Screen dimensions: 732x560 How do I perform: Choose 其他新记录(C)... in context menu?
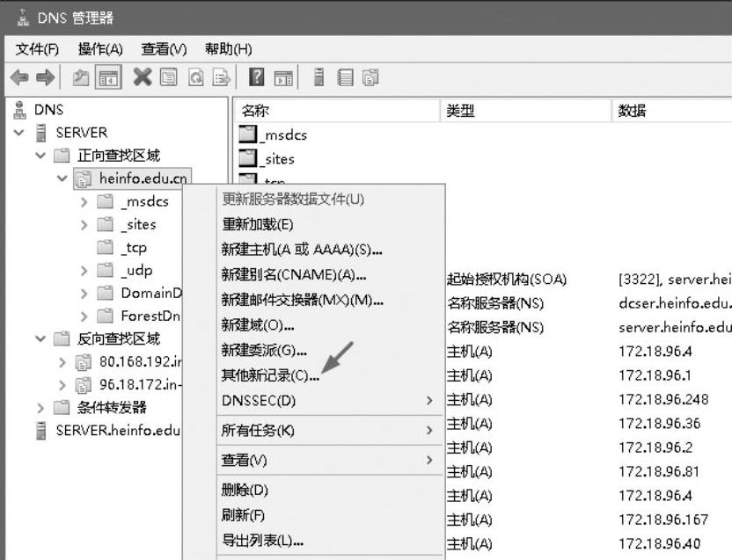(x=330, y=375)
